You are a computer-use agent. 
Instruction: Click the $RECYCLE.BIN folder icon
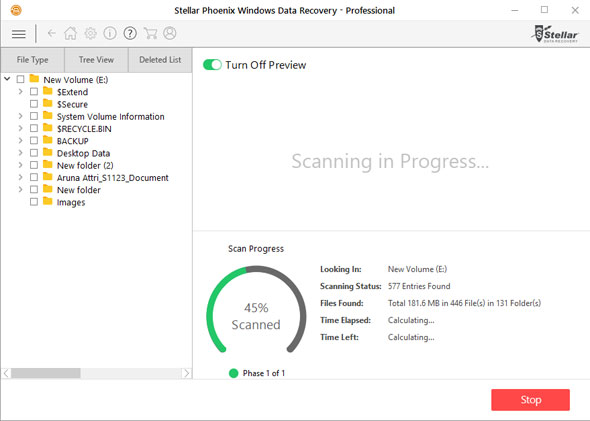point(47,128)
